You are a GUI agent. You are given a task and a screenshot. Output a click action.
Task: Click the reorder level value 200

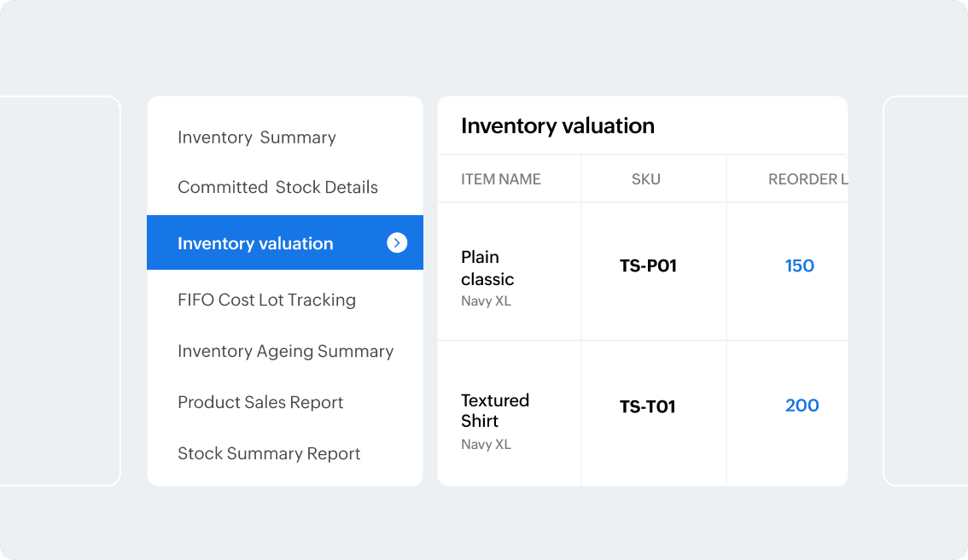click(802, 405)
